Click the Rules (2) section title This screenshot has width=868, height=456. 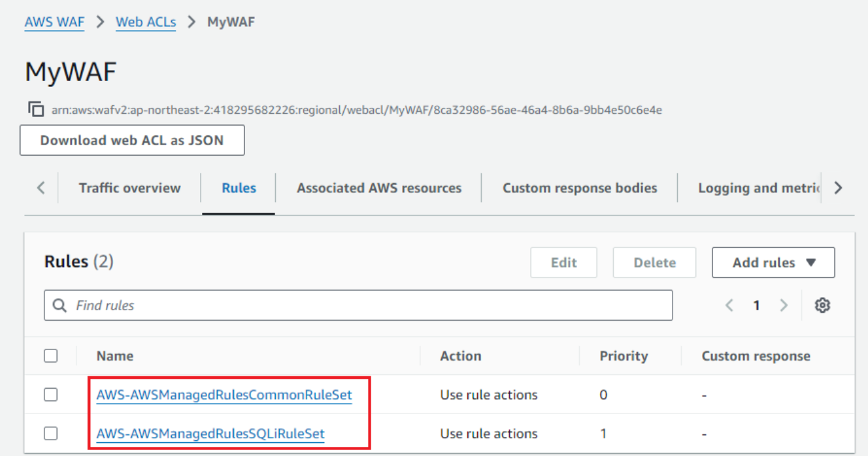(79, 262)
